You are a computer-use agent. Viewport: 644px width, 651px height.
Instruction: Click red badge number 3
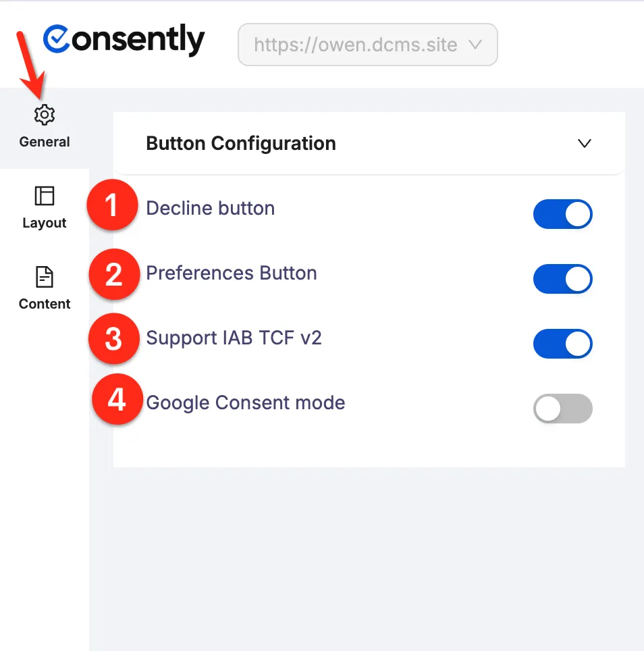[x=113, y=338]
